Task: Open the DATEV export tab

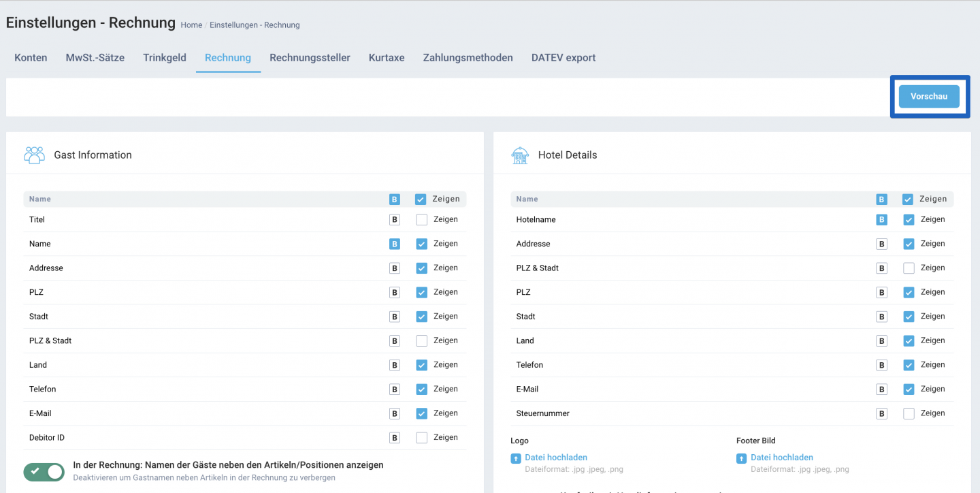Action: click(563, 58)
